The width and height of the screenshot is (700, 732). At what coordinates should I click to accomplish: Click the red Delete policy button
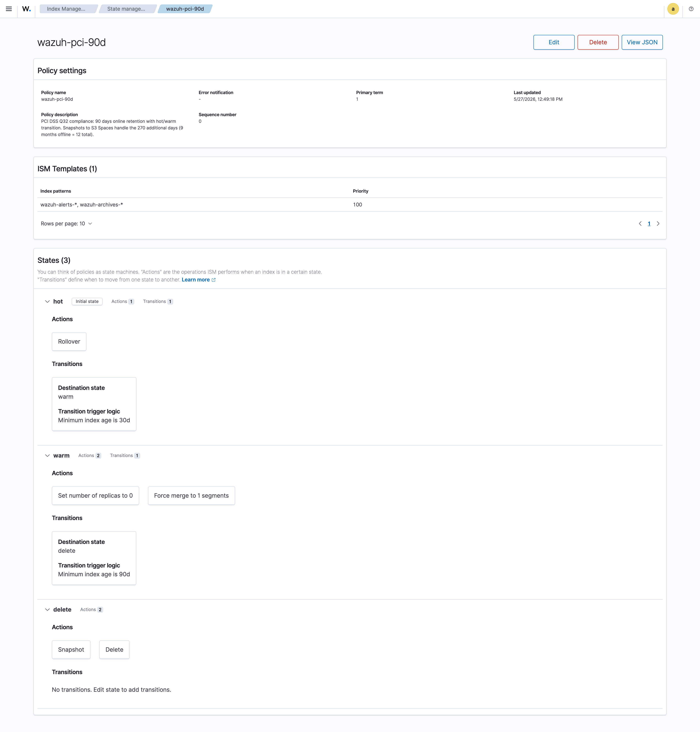[598, 42]
